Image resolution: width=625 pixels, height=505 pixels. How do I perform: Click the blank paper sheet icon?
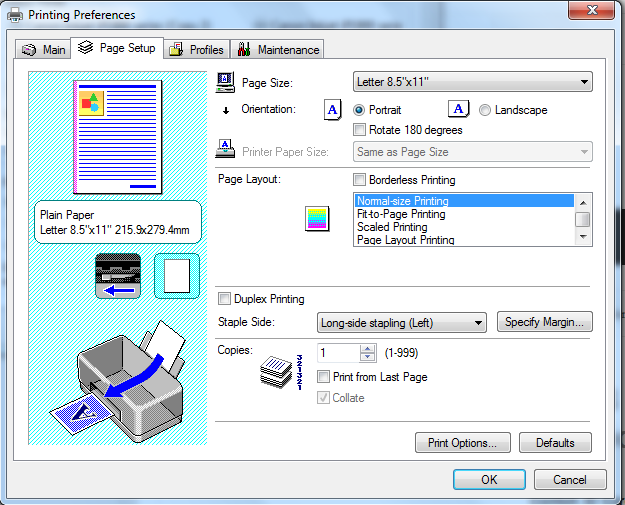point(177,276)
